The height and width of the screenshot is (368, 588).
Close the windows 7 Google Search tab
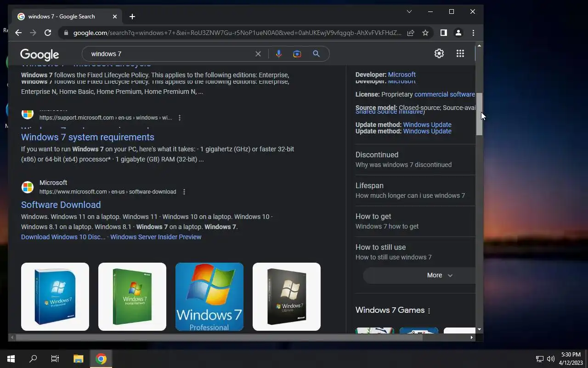click(x=115, y=17)
